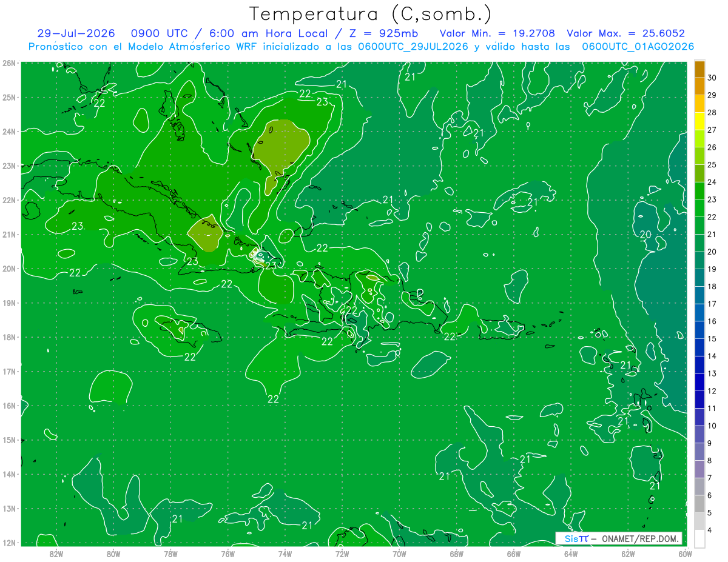
Task: Click the "25N" latitude axis label
Action: (x=9, y=97)
